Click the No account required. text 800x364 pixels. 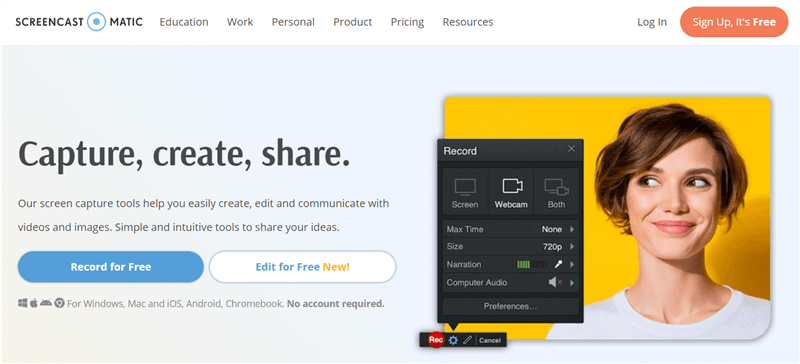(x=335, y=304)
